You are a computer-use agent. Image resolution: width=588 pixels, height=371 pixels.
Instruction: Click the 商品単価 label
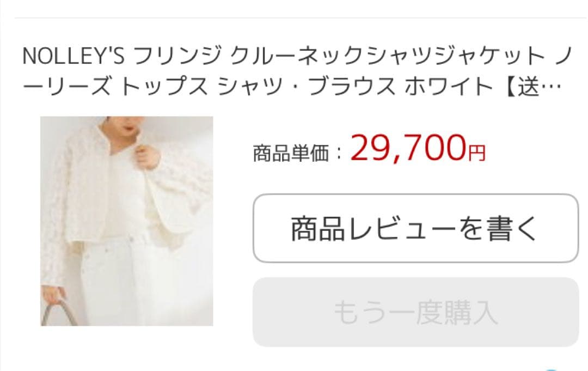(291, 153)
